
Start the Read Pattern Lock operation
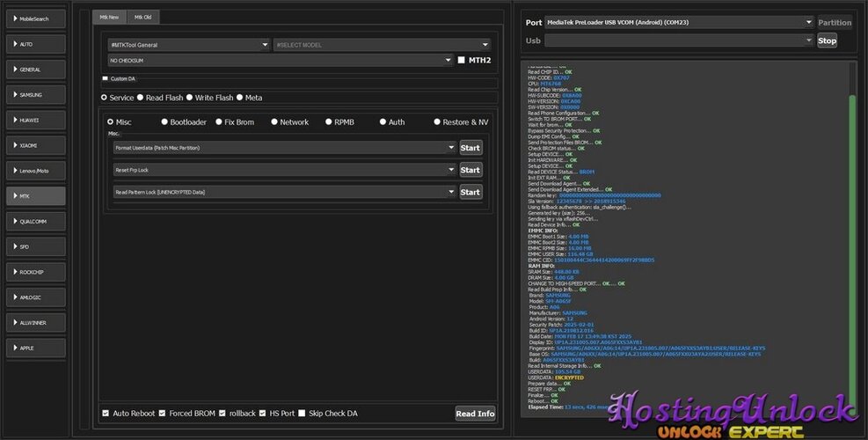click(x=470, y=193)
